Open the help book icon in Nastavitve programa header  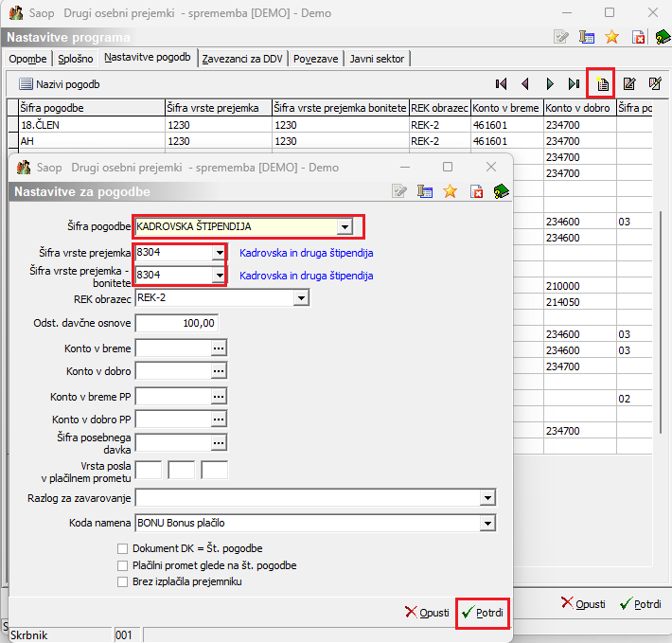[x=663, y=37]
